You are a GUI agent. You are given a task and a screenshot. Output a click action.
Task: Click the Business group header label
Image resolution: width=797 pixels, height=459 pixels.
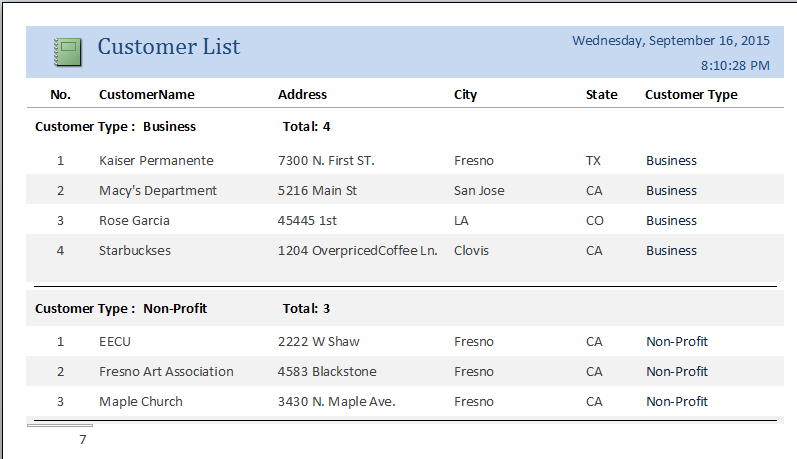pos(169,127)
